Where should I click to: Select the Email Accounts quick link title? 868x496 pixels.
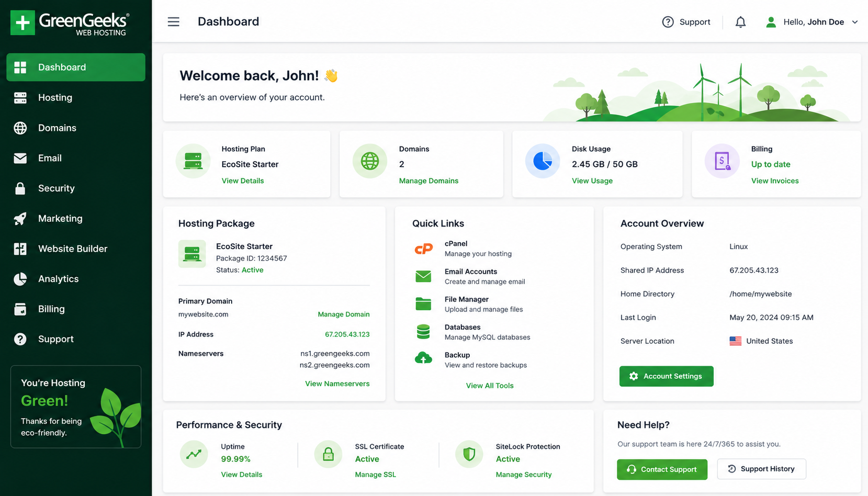click(471, 272)
